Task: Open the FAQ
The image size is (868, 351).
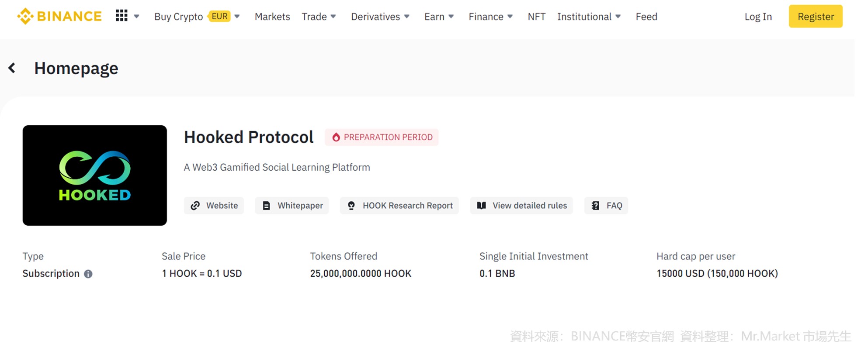Action: coord(606,206)
